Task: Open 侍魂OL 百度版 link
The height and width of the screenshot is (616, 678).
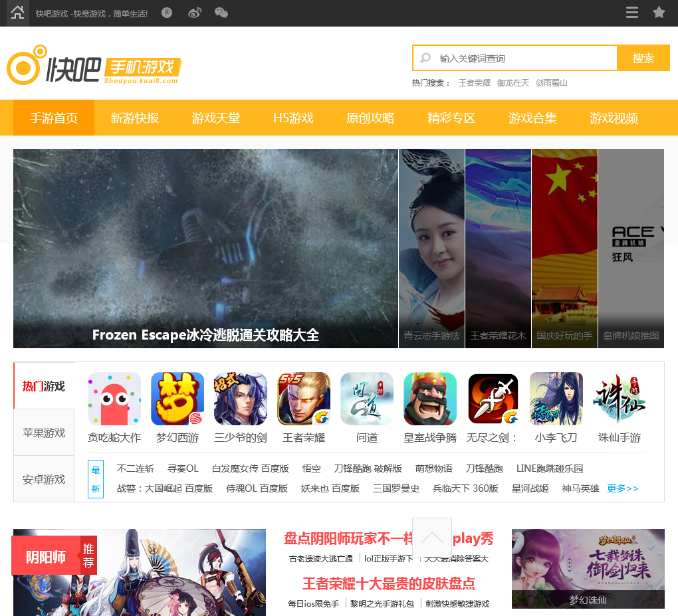Action: point(257,488)
